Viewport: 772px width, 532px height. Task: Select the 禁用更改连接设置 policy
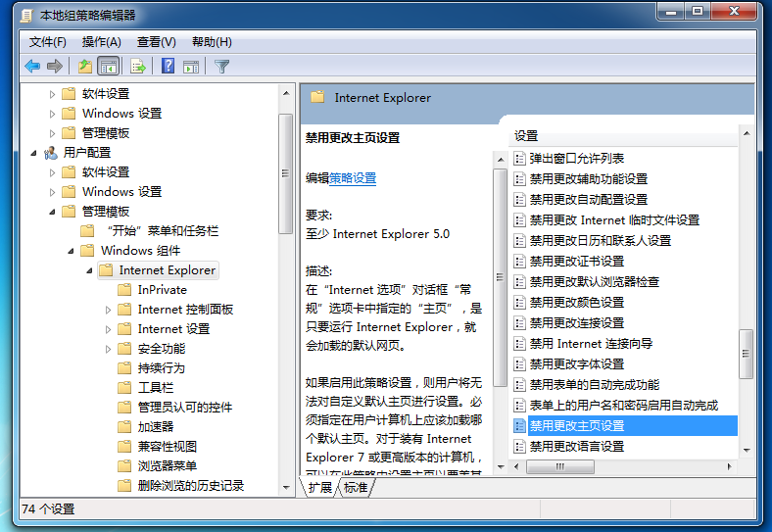point(576,323)
